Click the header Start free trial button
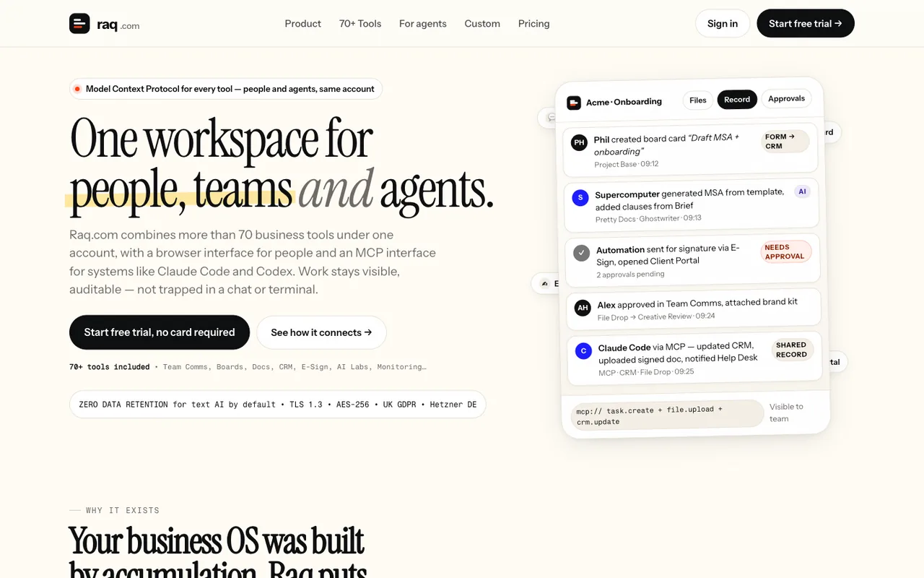The height and width of the screenshot is (578, 924). point(806,24)
